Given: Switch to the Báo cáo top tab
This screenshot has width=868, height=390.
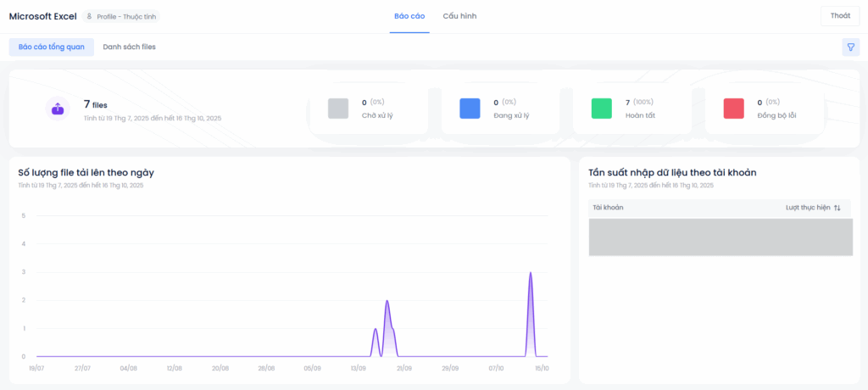Looking at the screenshot, I should [409, 16].
